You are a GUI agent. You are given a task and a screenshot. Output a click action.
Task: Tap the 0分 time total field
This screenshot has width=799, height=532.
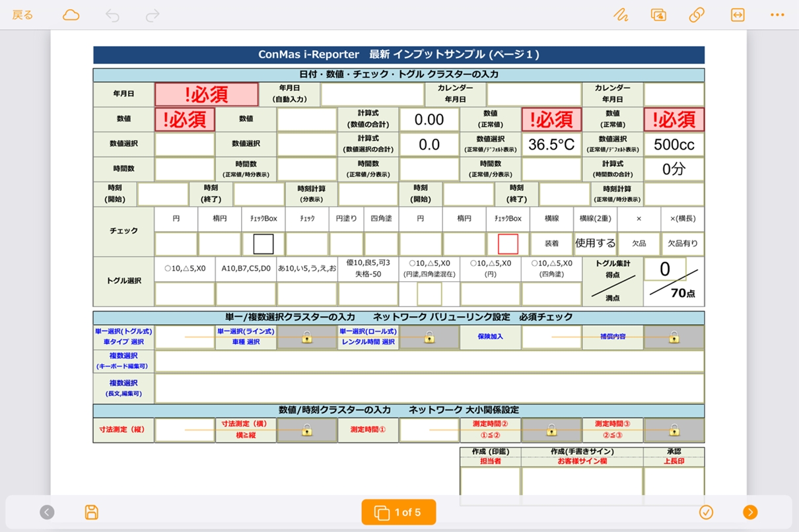click(x=674, y=169)
